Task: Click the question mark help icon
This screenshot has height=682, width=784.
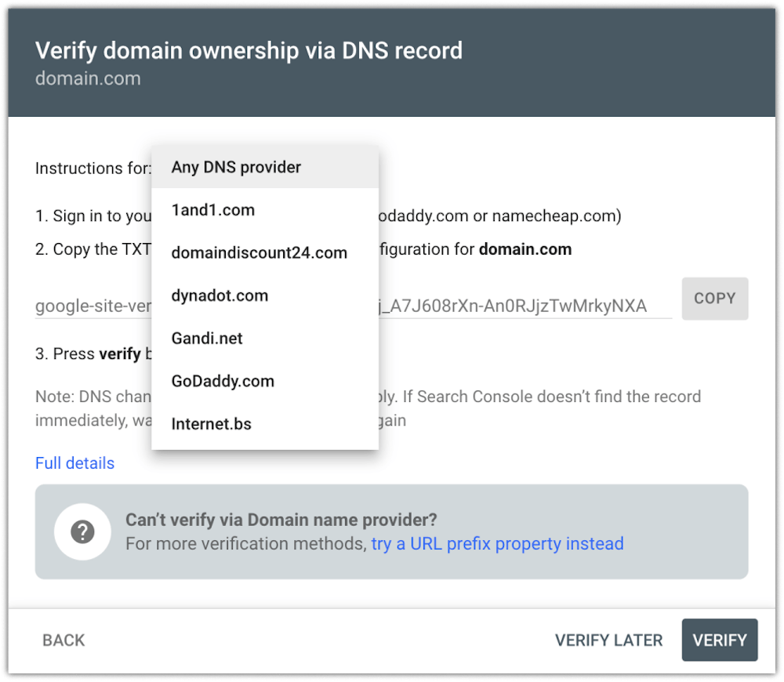Action: 82,532
